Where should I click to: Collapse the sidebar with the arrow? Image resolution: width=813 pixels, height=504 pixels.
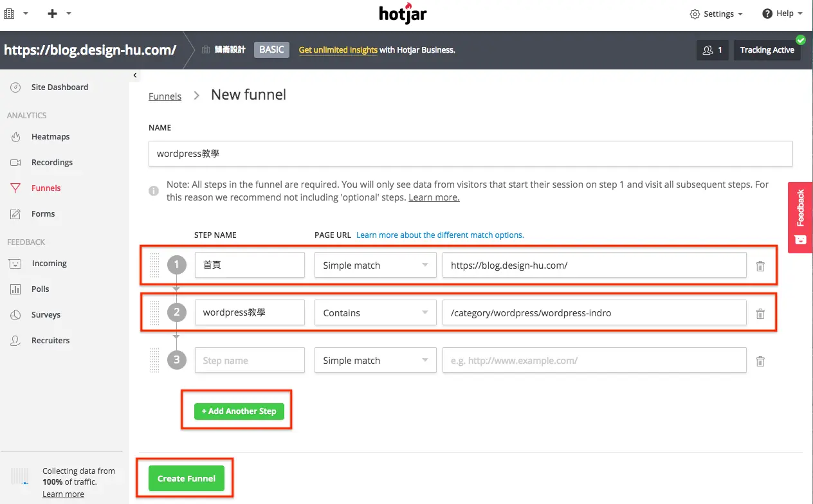134,75
